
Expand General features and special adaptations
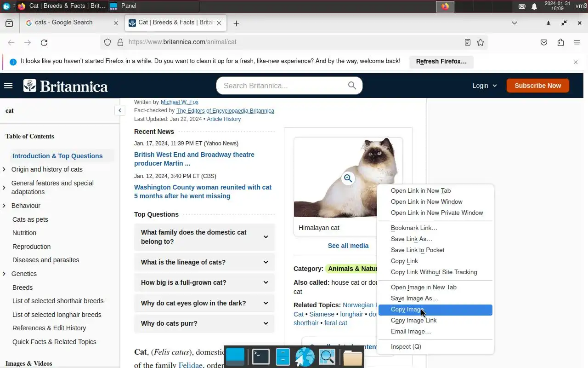[4, 187]
